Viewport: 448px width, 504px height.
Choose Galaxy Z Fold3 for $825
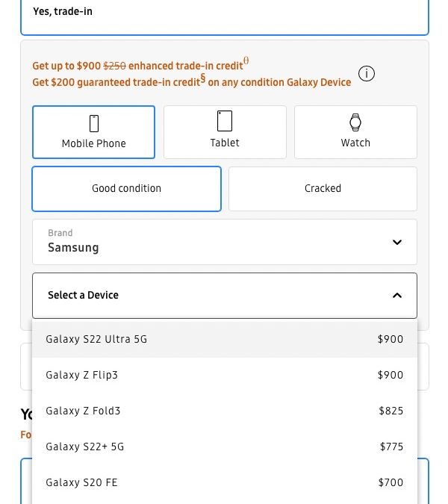pyautogui.click(x=224, y=411)
